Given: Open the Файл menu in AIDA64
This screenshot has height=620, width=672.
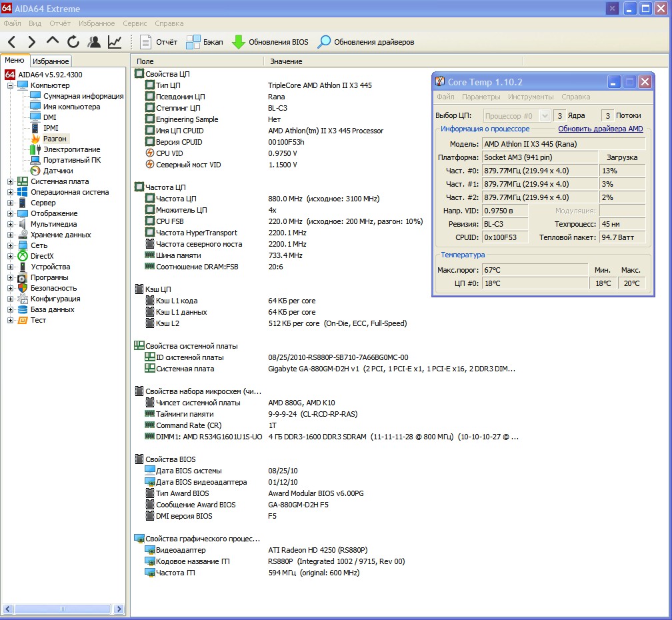Looking at the screenshot, I should pyautogui.click(x=13, y=23).
